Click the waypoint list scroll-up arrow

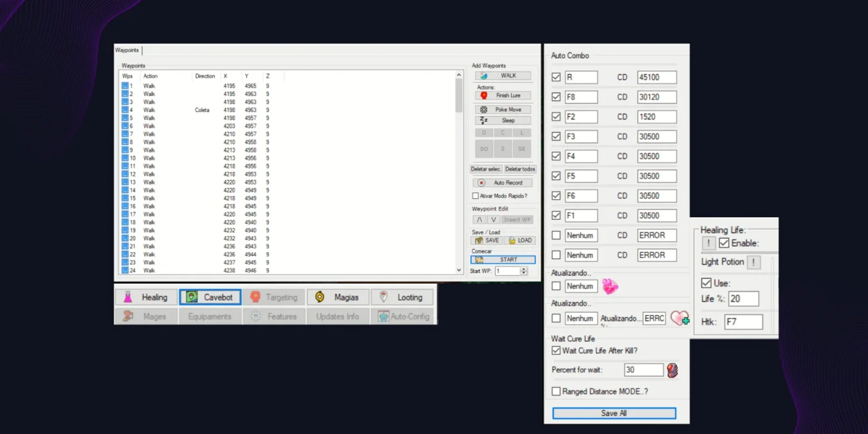tap(459, 75)
